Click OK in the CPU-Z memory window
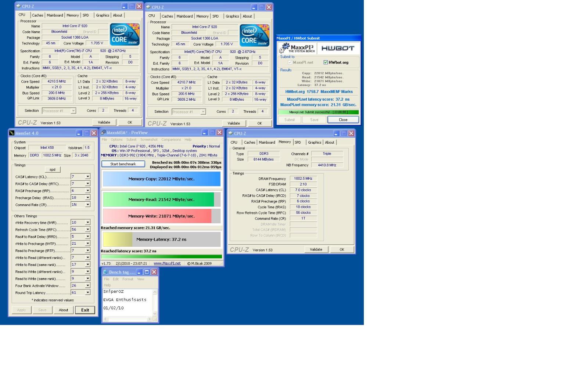The width and height of the screenshot is (588, 367). pyautogui.click(x=342, y=249)
